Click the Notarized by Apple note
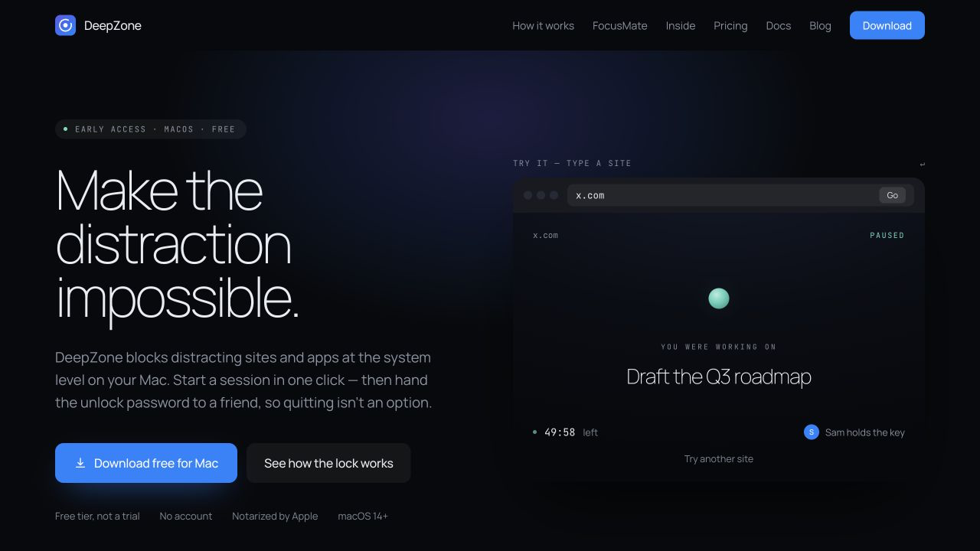Image resolution: width=980 pixels, height=551 pixels. [x=275, y=516]
